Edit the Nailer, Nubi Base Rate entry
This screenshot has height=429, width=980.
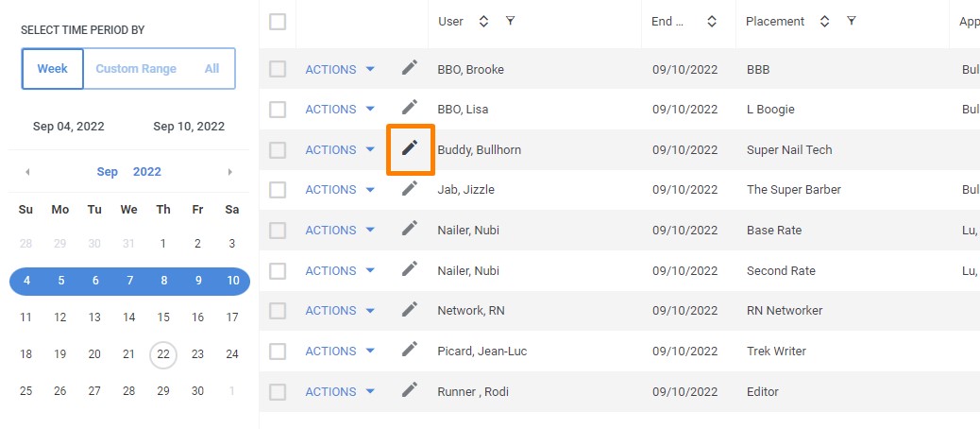click(410, 229)
